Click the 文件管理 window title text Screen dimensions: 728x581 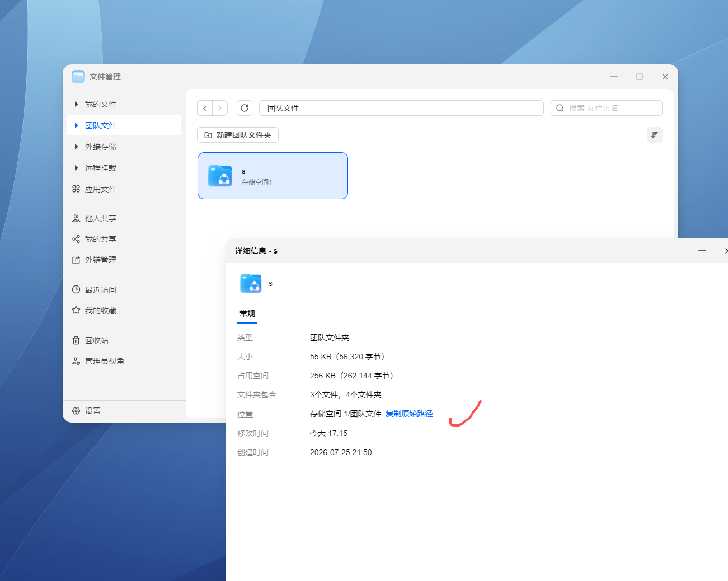pyautogui.click(x=105, y=77)
